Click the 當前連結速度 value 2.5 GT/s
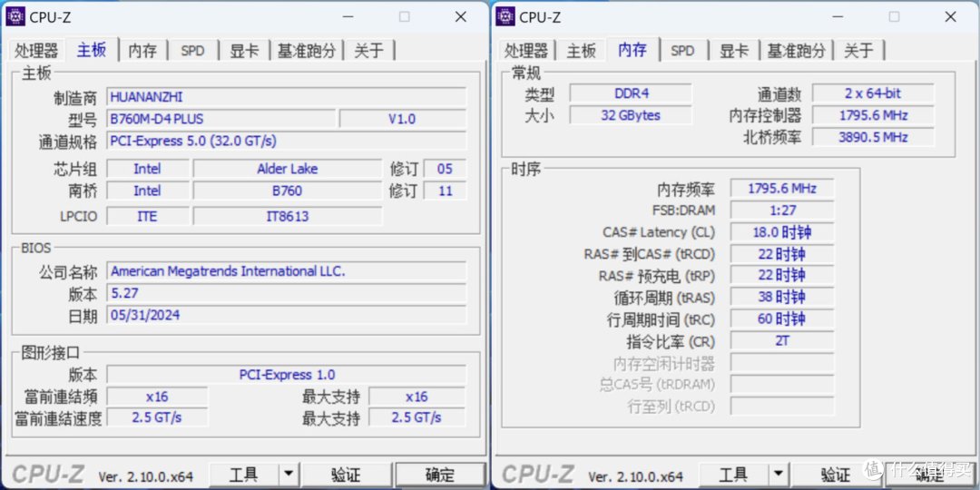 point(156,417)
